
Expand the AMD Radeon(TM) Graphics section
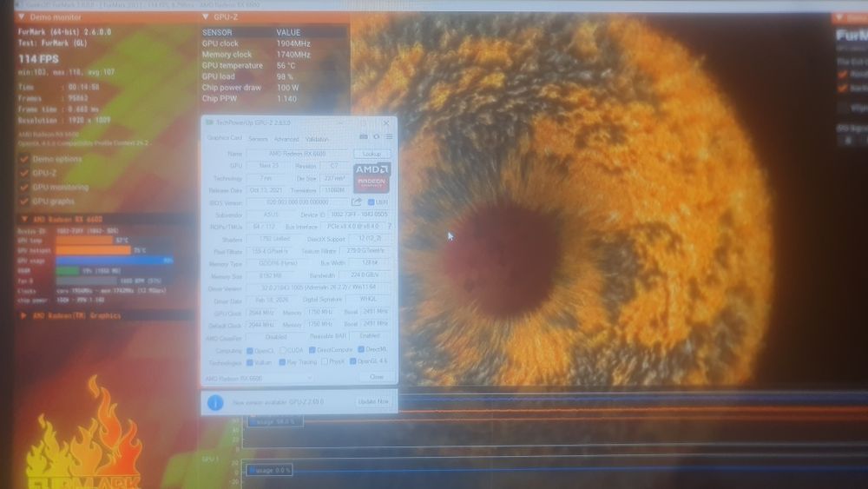point(23,315)
